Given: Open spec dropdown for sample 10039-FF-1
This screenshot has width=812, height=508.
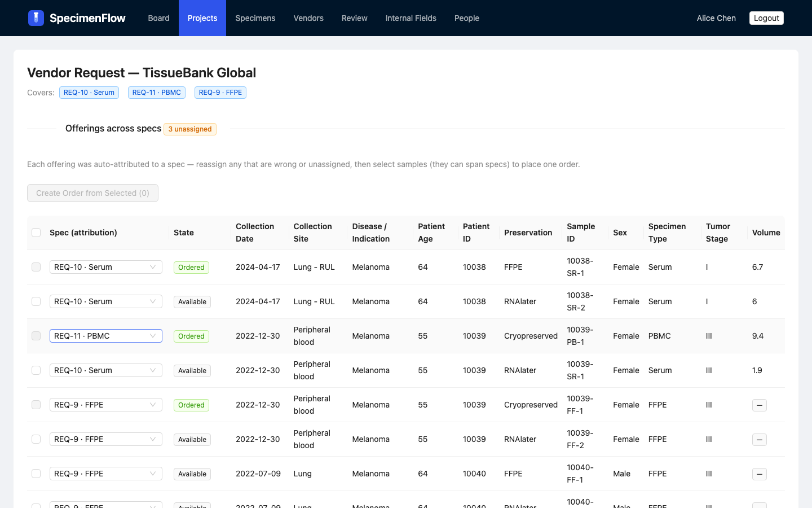Looking at the screenshot, I should click(x=106, y=405).
